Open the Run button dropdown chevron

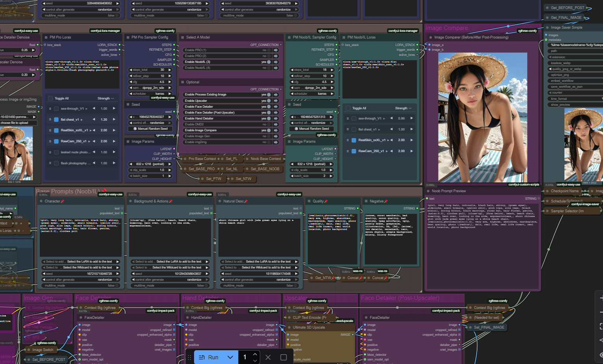(x=230, y=357)
